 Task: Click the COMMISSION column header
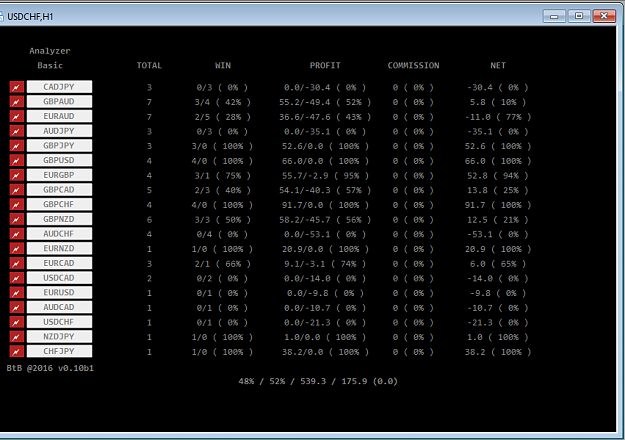pyautogui.click(x=413, y=65)
